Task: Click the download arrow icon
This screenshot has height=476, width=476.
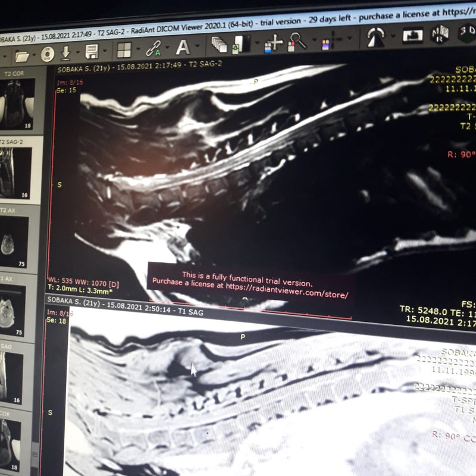Action: pyautogui.click(x=65, y=53)
